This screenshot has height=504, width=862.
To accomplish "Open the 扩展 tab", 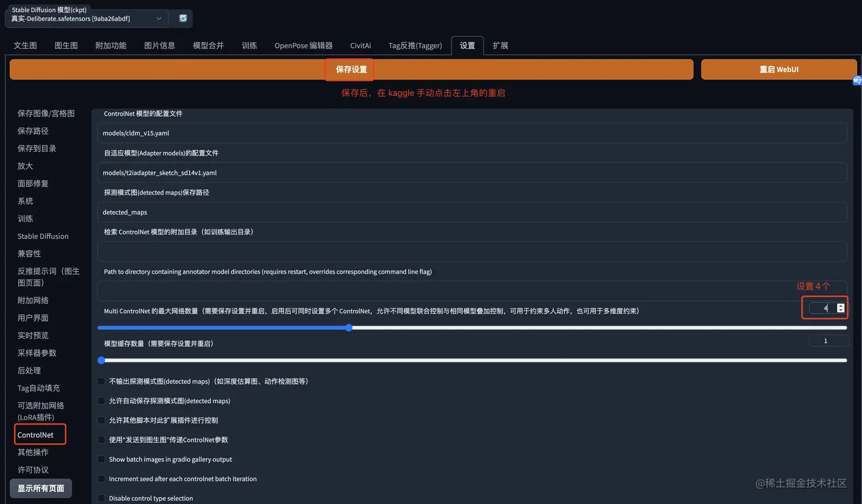I will tap(501, 46).
